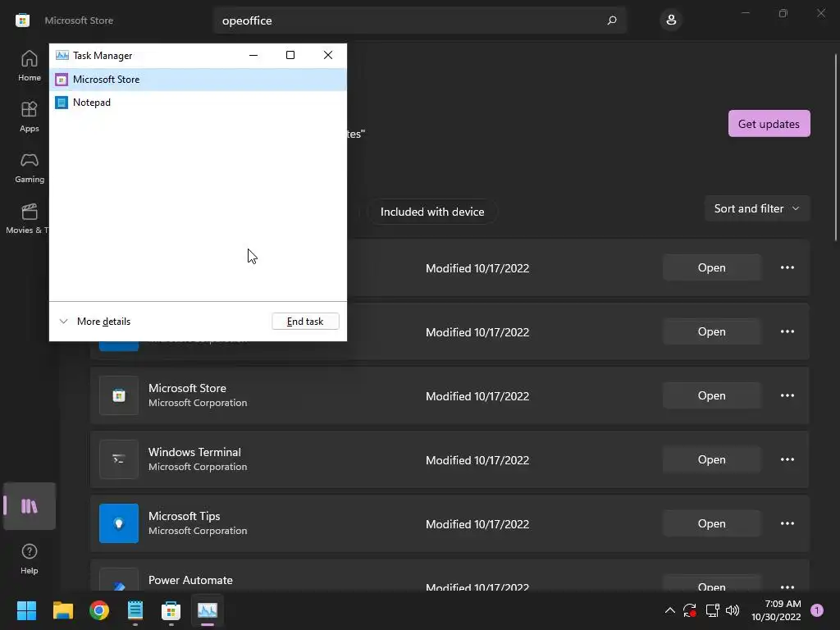Click Open for the first library row
Viewport: 840px width, 630px height.
coord(711,267)
